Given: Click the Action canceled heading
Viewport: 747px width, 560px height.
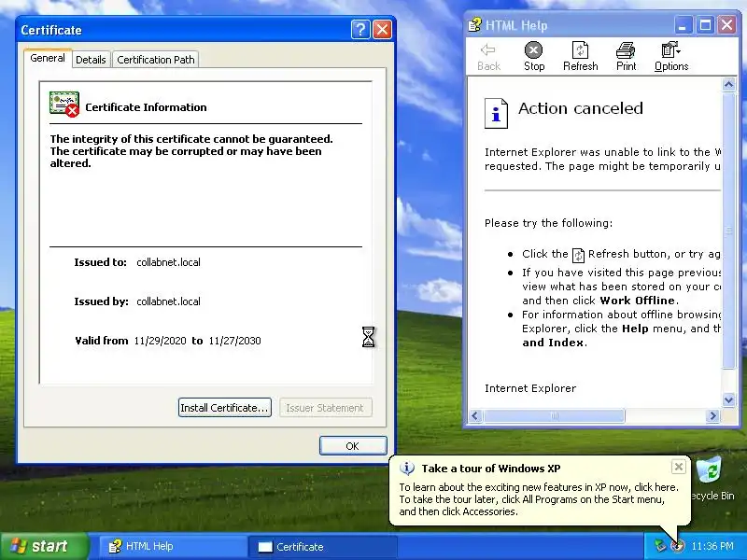Looking at the screenshot, I should tap(580, 108).
